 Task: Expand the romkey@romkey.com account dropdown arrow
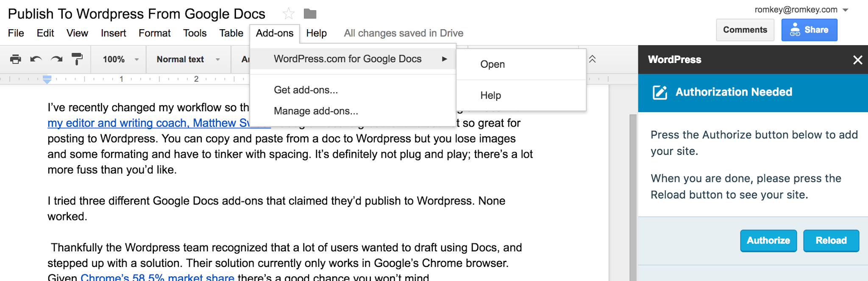(x=845, y=10)
